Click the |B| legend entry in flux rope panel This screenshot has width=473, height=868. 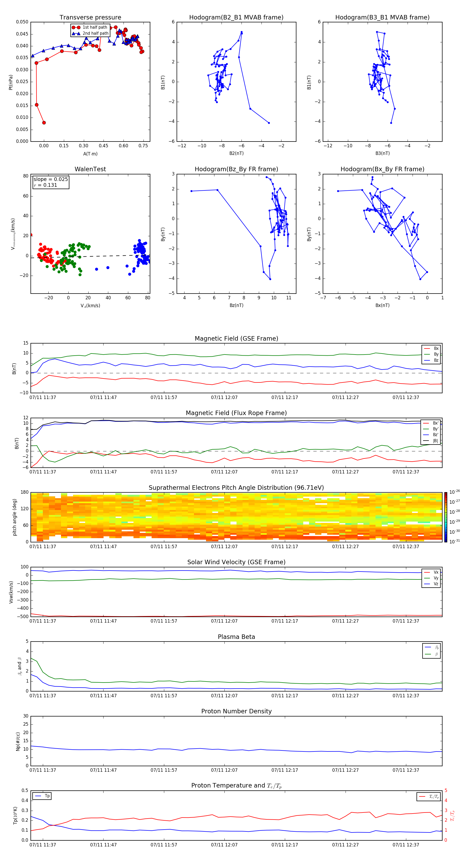(x=431, y=441)
